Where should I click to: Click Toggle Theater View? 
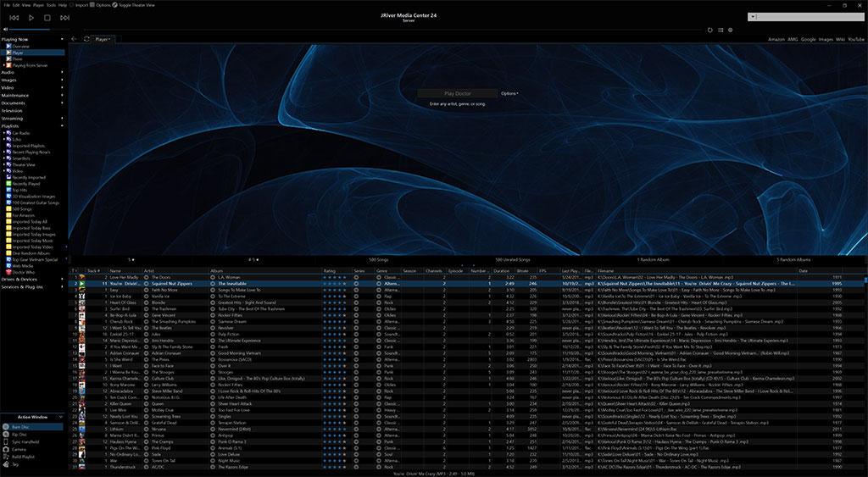133,5
